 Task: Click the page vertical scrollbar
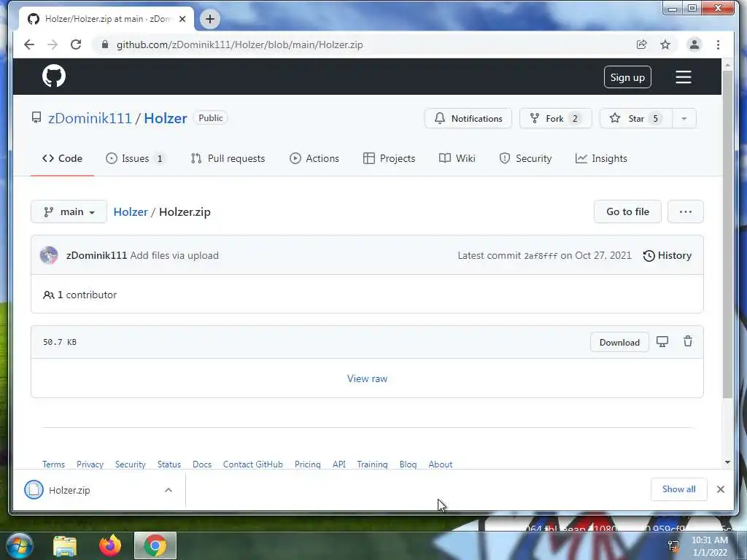[727, 234]
